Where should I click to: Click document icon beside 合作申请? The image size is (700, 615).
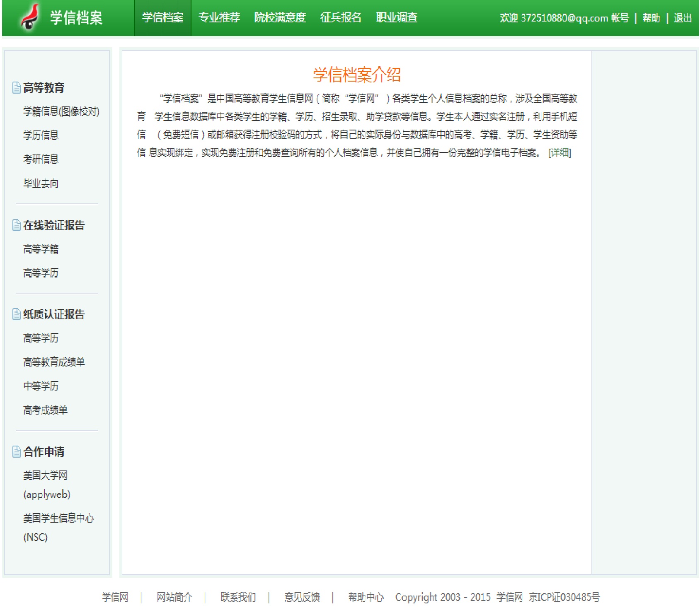click(17, 452)
